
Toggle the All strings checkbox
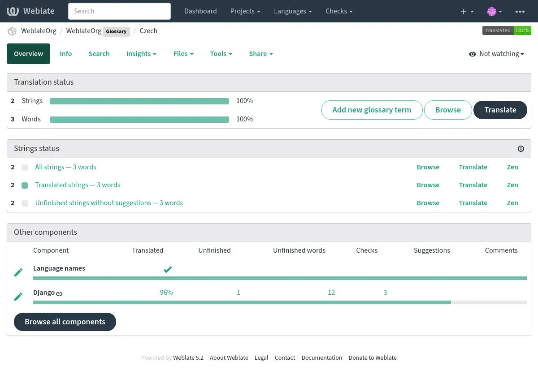(25, 168)
